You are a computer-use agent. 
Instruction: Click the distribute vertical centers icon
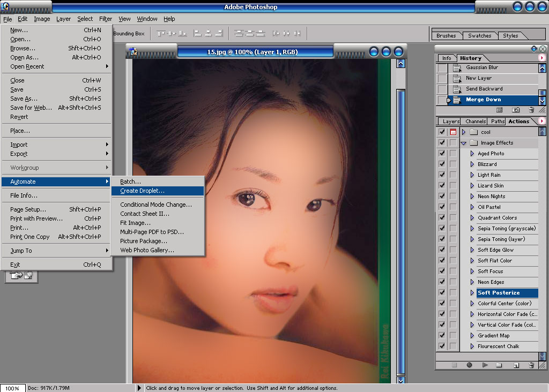(x=250, y=34)
